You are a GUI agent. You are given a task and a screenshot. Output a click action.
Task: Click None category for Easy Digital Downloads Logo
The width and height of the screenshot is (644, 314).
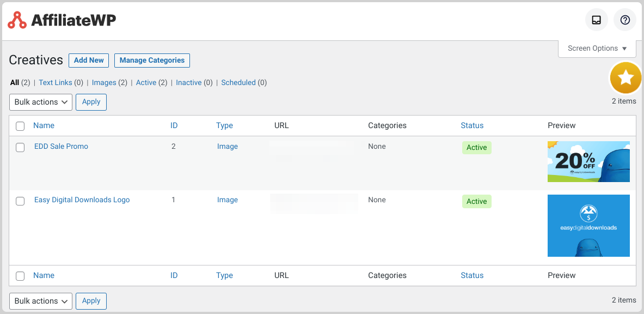point(377,200)
